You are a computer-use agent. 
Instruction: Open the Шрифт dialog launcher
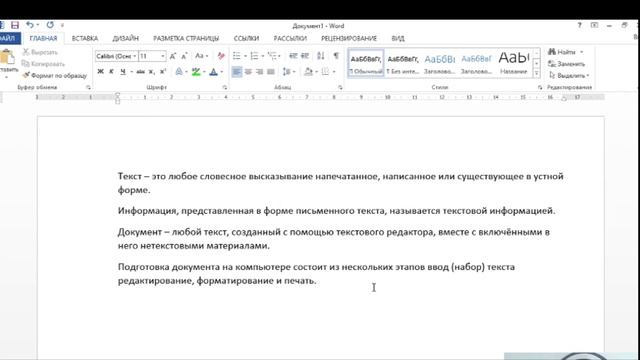tap(224, 87)
